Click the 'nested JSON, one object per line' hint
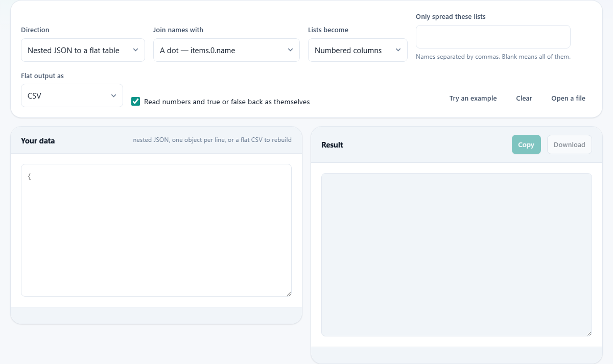613x364 pixels. [x=213, y=140]
